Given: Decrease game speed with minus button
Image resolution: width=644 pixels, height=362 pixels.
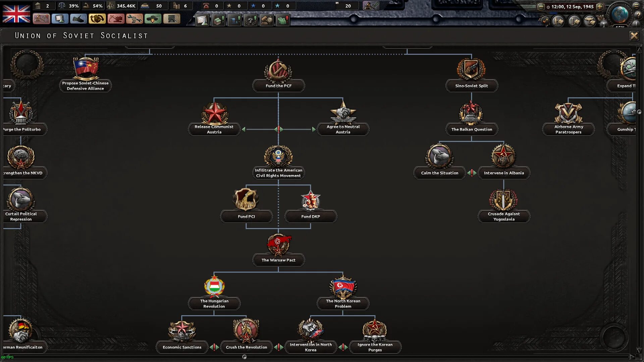Looking at the screenshot, I should [x=541, y=7].
